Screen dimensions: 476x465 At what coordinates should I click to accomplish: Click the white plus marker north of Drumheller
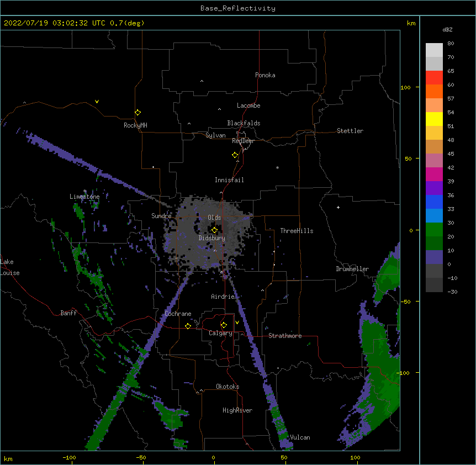click(338, 207)
